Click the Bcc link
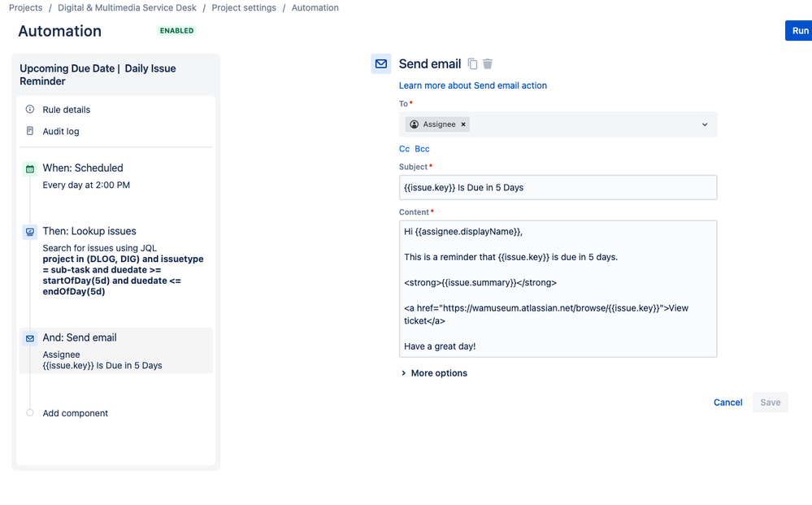Screen dimensions: 812x505 tap(422, 149)
